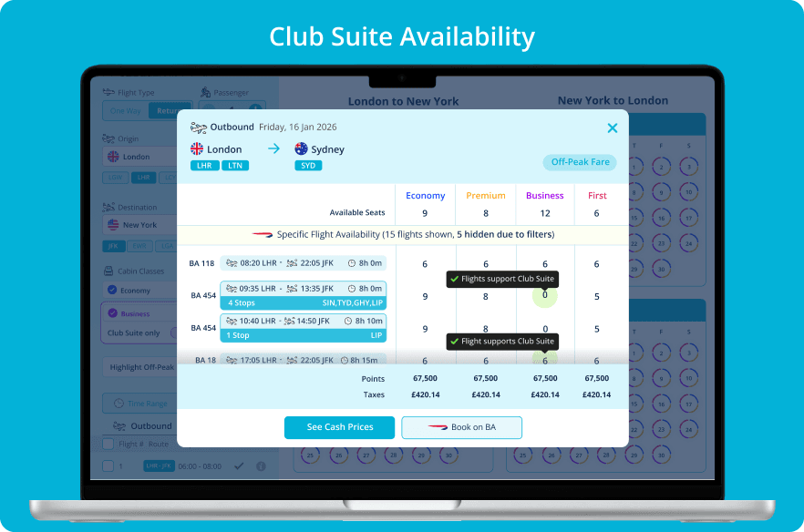Click the UK flag next to London in dialog
The width and height of the screenshot is (804, 532).
[197, 149]
